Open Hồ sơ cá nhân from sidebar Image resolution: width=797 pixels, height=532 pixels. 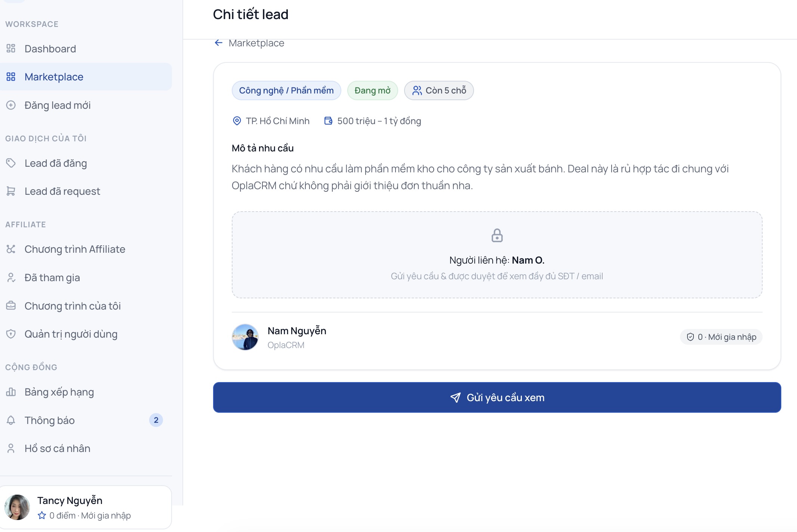(86, 448)
